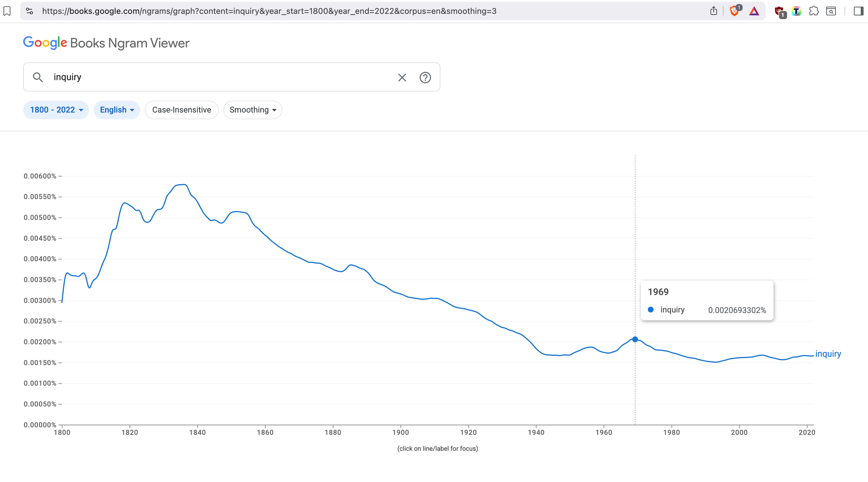868x482 pixels.
Task: Open site settings icon beside the URL
Action: 30,11
